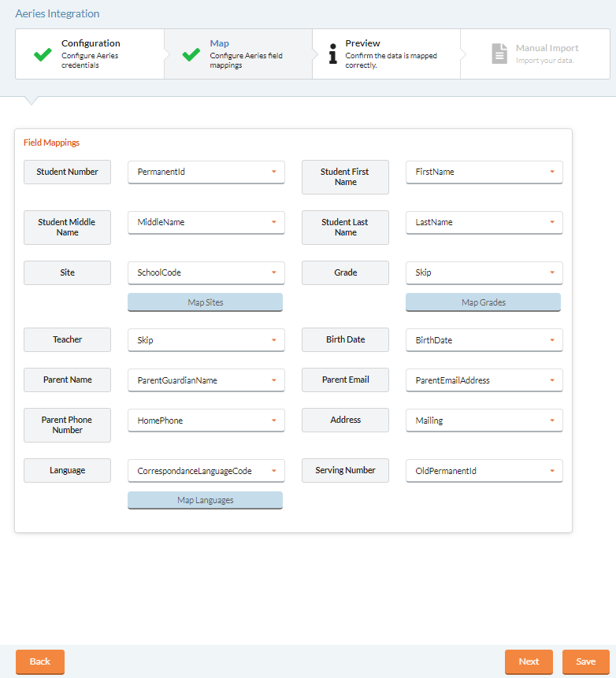Image resolution: width=616 pixels, height=678 pixels.
Task: Click the Map Languages button
Action: point(205,500)
